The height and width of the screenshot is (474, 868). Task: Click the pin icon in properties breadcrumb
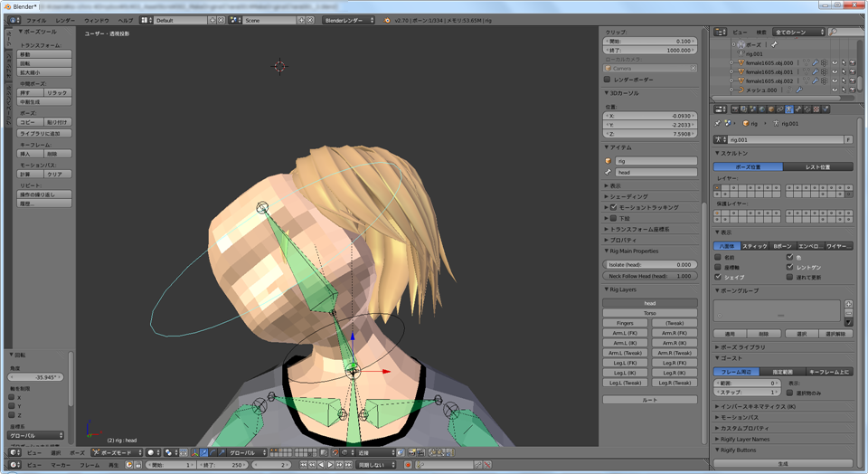(717, 123)
